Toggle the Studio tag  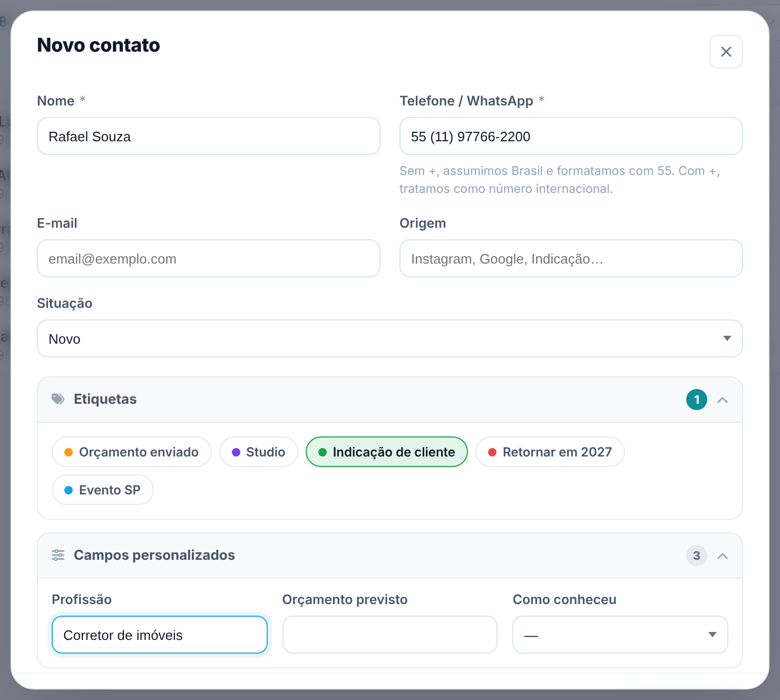[x=259, y=452]
